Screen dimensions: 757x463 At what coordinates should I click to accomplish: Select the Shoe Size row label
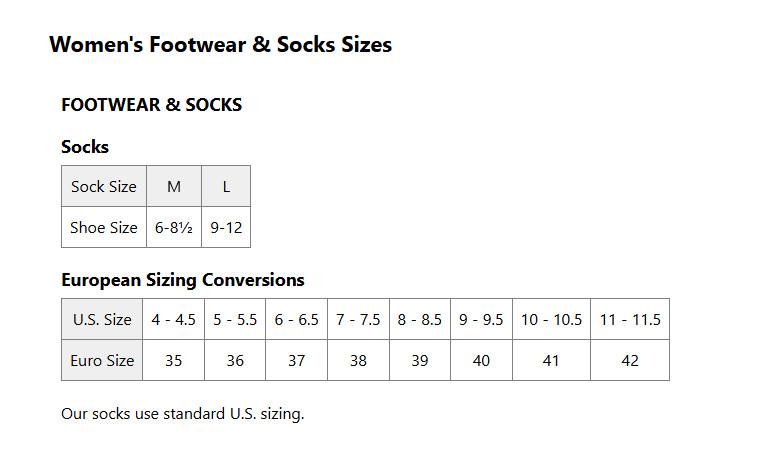coord(104,228)
